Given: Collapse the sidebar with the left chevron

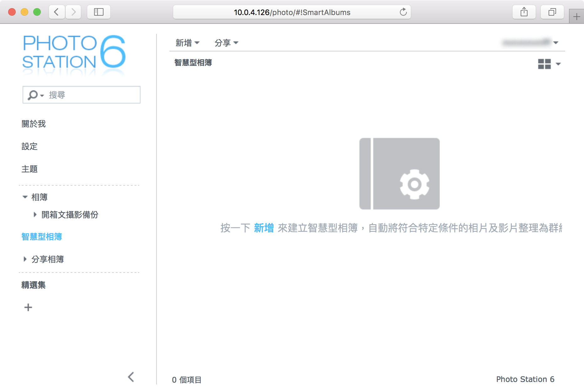Looking at the screenshot, I should pyautogui.click(x=131, y=377).
